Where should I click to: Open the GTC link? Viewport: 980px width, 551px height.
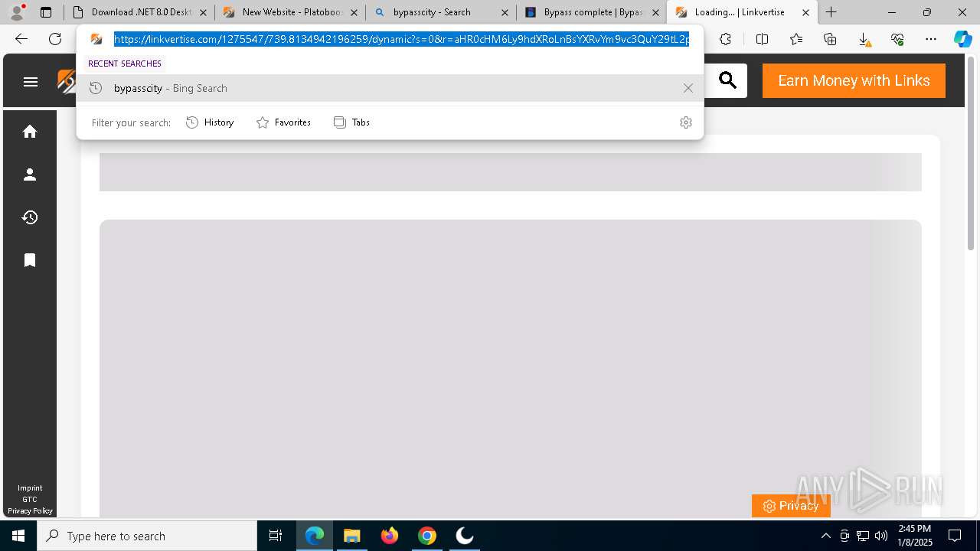[x=30, y=500]
